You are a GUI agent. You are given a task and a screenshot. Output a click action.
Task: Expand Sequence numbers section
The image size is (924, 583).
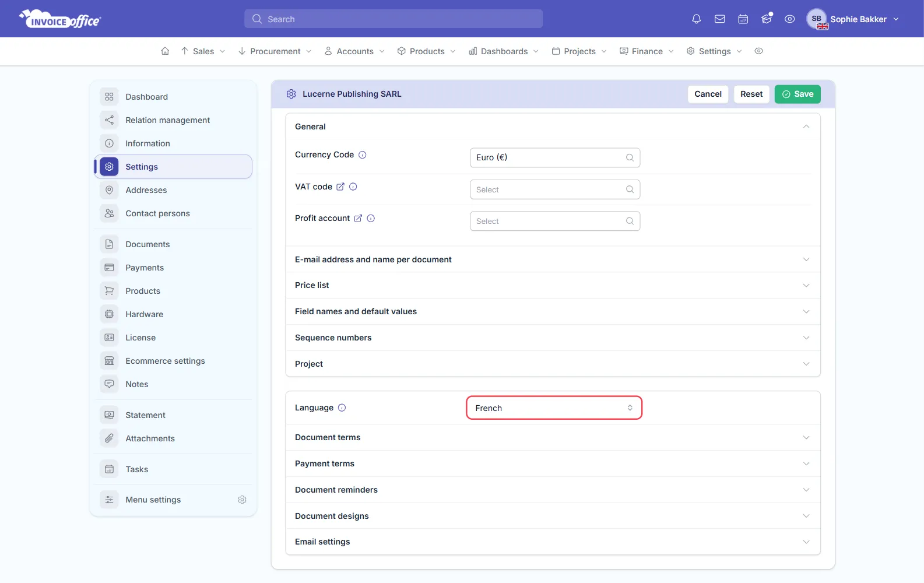(x=553, y=338)
